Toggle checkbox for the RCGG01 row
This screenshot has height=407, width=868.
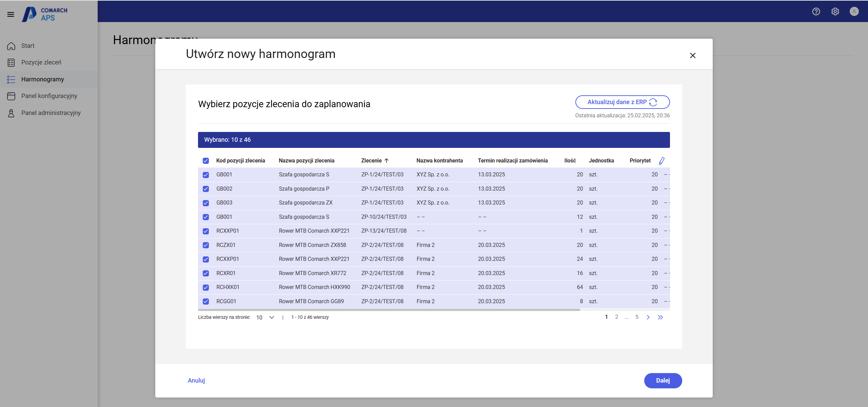206,301
